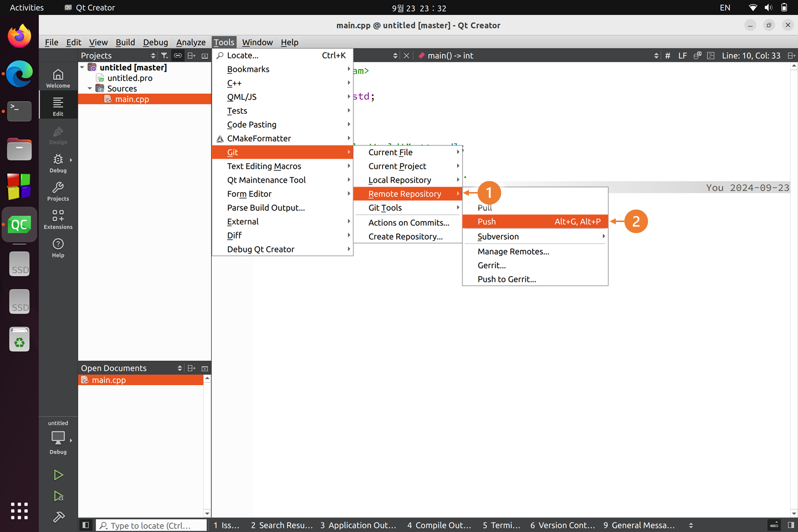
Task: Split the Projects side panel
Action: [192, 56]
